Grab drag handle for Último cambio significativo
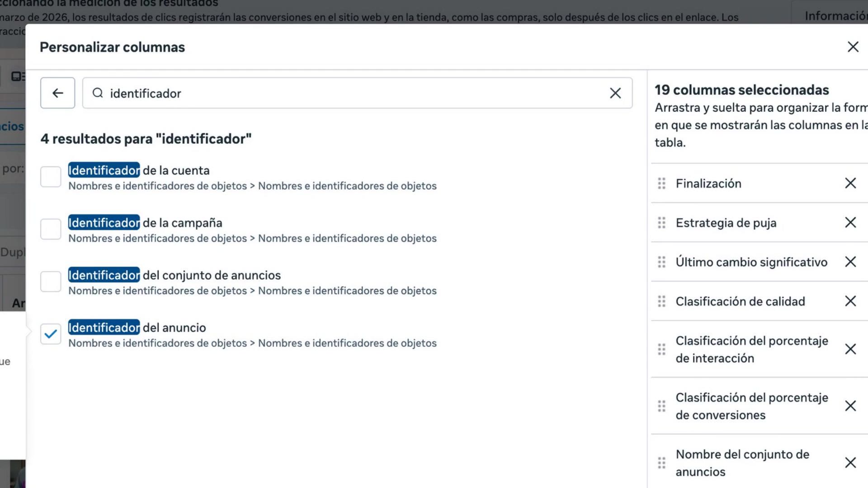868x488 pixels. click(661, 262)
